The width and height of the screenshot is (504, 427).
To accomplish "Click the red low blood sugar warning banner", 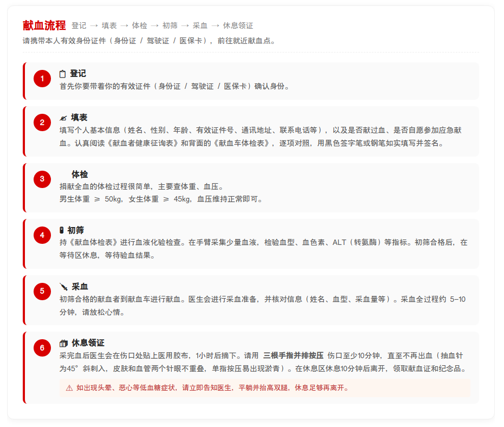I will 265,388.
